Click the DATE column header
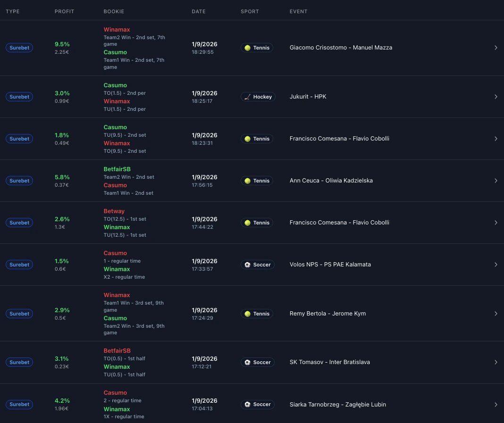 [x=199, y=11]
